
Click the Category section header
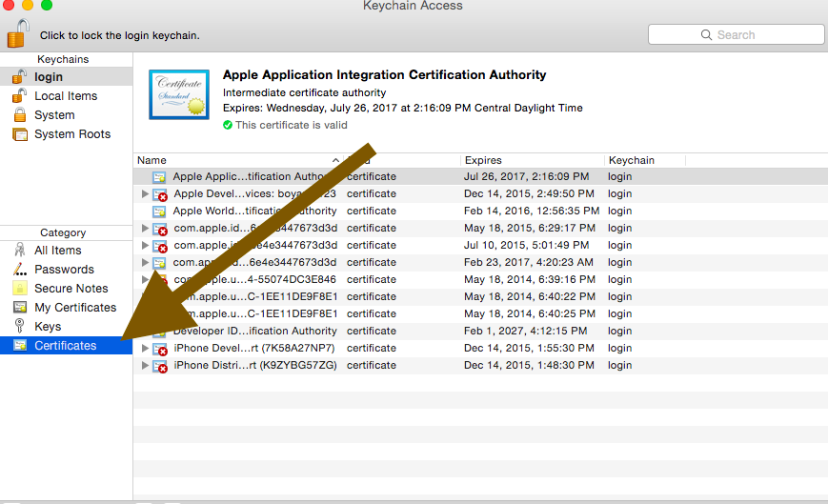click(63, 232)
